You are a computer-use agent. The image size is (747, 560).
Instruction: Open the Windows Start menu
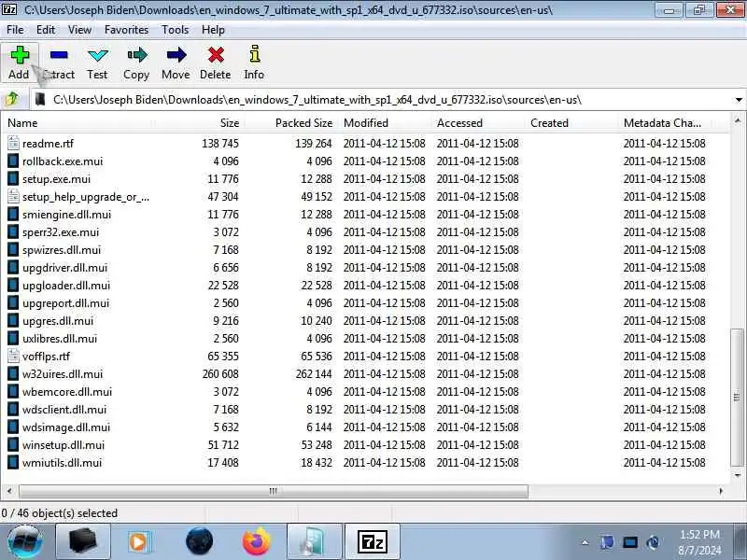coord(25,542)
